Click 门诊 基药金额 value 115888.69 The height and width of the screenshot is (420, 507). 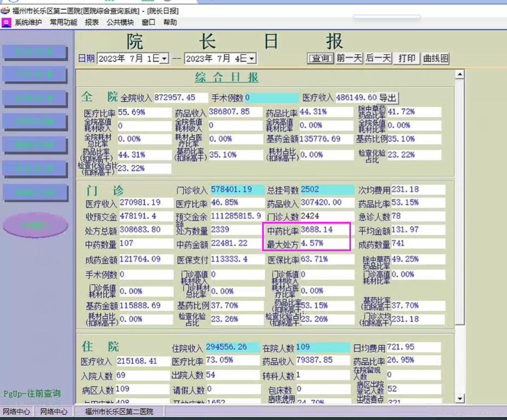pyautogui.click(x=146, y=306)
